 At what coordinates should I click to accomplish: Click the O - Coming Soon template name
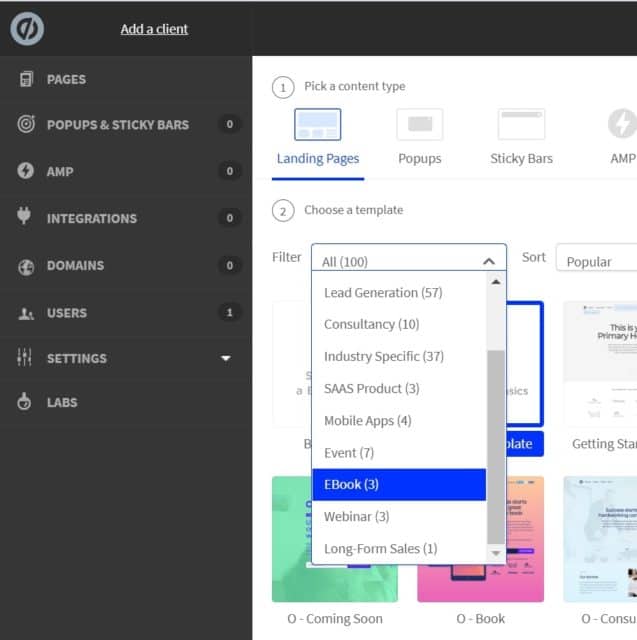pos(335,619)
